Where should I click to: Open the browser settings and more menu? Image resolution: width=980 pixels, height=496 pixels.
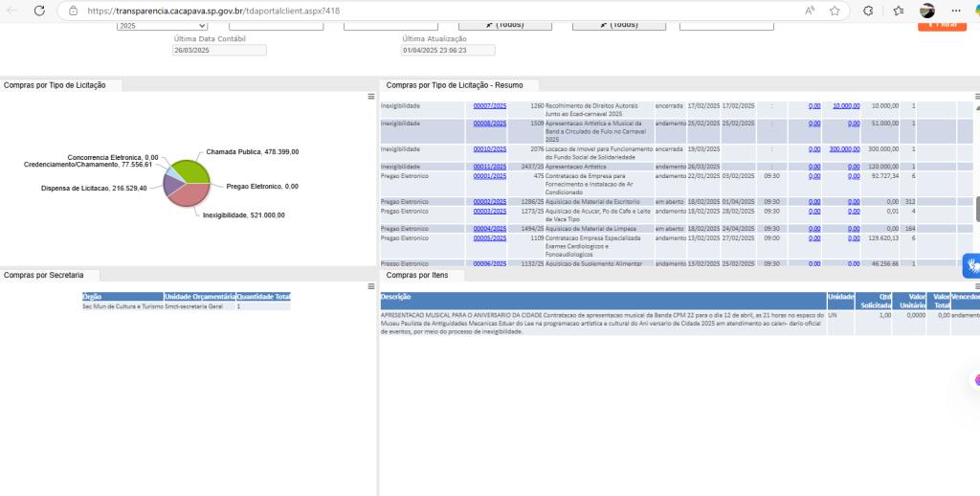956,11
